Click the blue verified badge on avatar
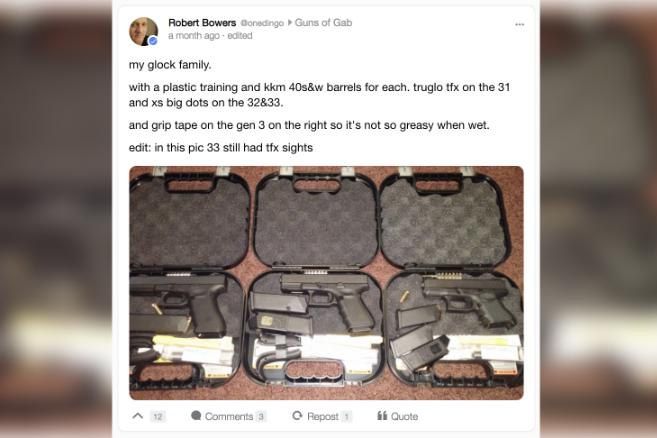The width and height of the screenshot is (657, 438). click(x=153, y=41)
